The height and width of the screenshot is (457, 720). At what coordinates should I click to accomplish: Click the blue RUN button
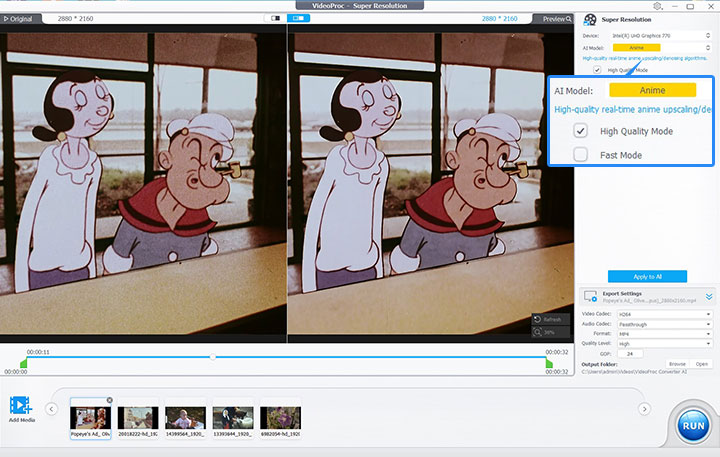click(693, 426)
